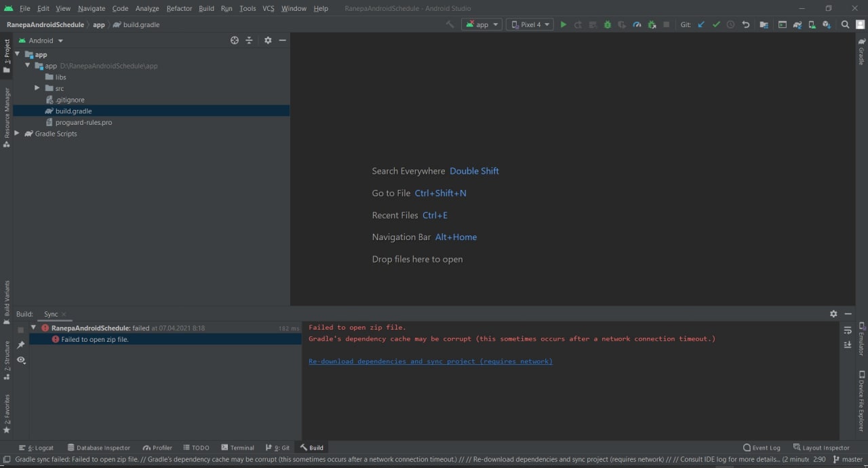868x468 pixels.
Task: Click the Select Opened File target icon
Action: pyautogui.click(x=235, y=41)
